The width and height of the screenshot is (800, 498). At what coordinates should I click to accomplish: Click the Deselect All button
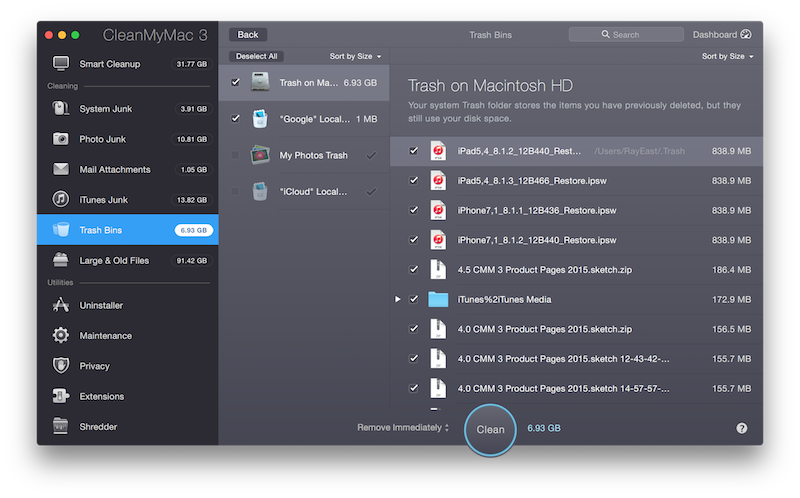pyautogui.click(x=255, y=56)
